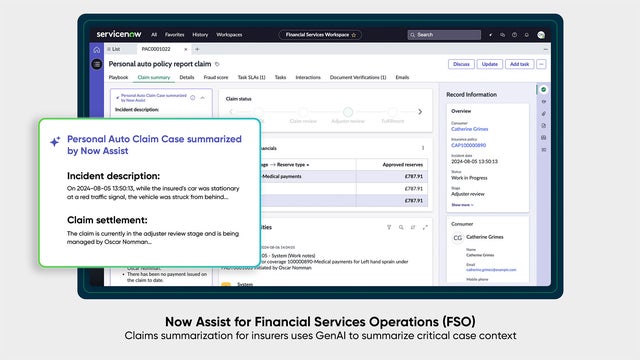The width and height of the screenshot is (640, 360).
Task: Open the chat icon in the top bar
Action: pos(502,35)
